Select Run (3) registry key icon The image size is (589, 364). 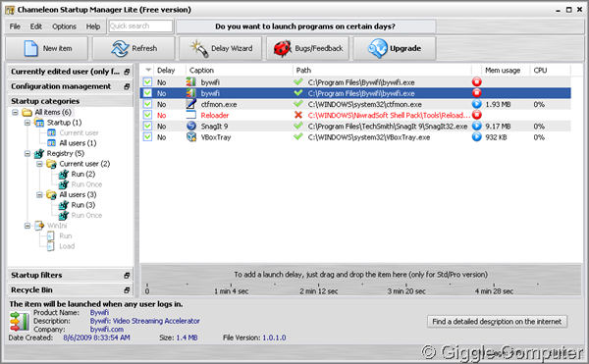point(64,205)
